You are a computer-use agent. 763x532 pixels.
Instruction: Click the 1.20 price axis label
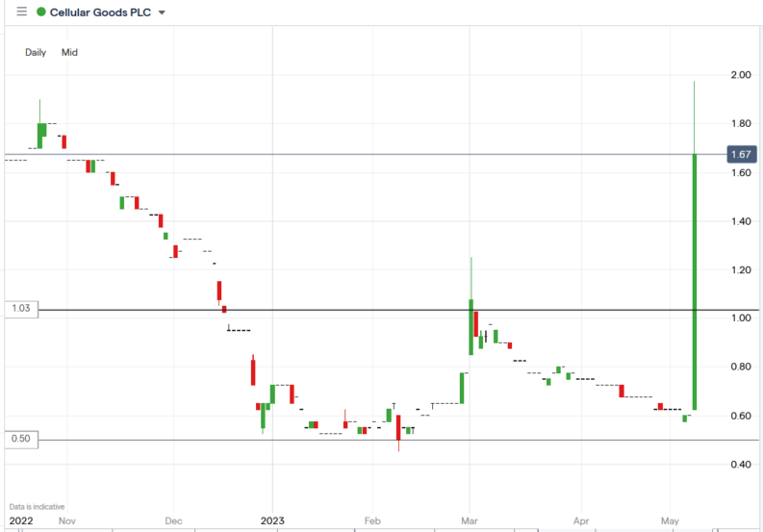[x=741, y=270]
